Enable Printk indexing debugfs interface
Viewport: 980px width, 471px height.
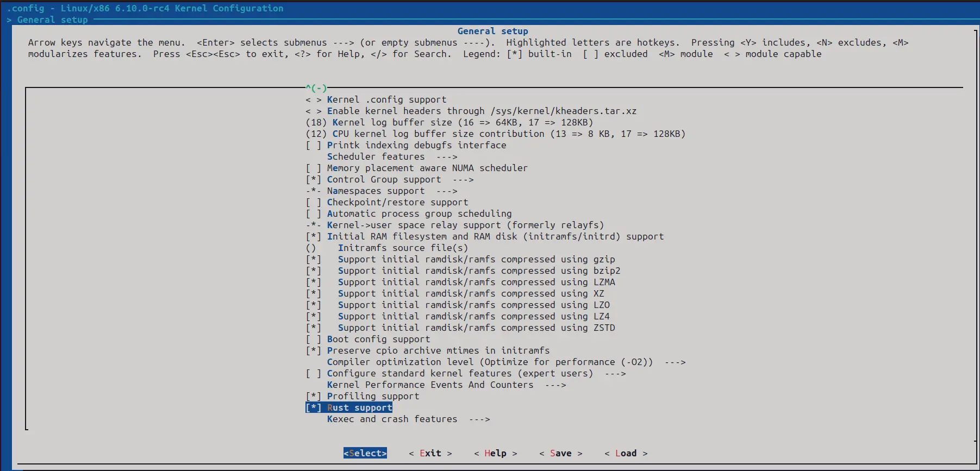pos(406,145)
